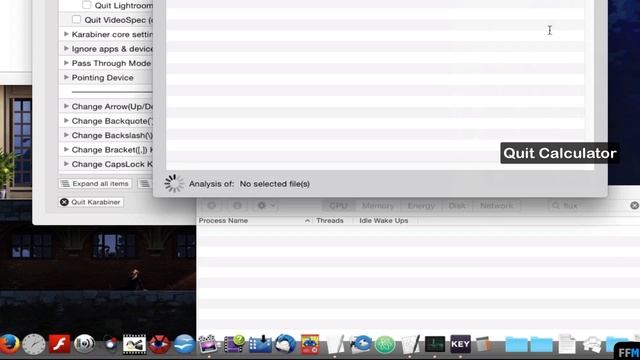Expand the Change CapsLock item
This screenshot has width=640, height=360.
(x=66, y=164)
